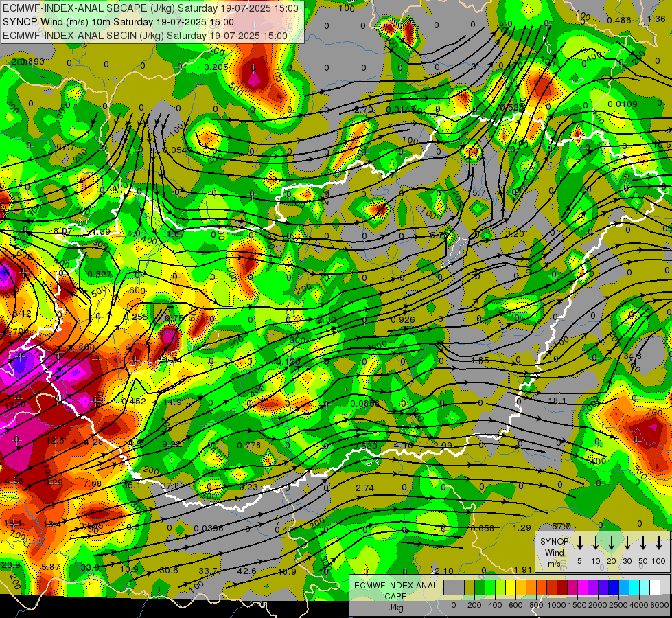Click the 0.0396 value on the map
This screenshot has width=672, height=618.
pyautogui.click(x=208, y=528)
